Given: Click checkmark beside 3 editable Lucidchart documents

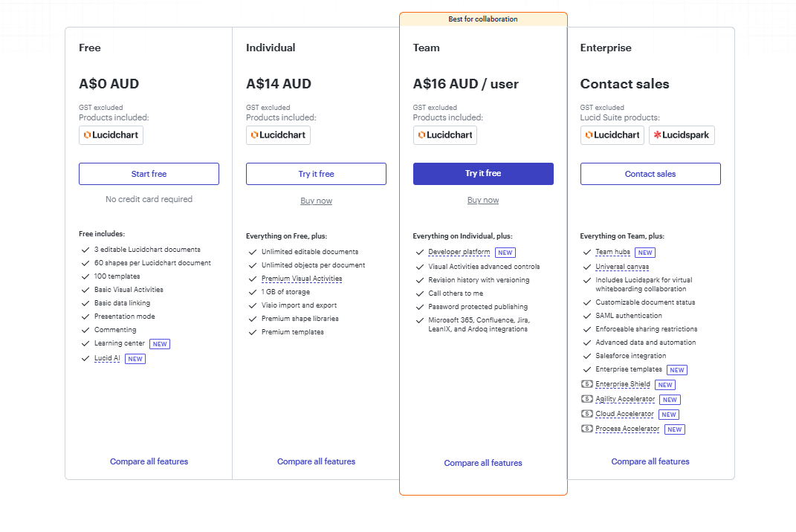Looking at the screenshot, I should point(85,250).
